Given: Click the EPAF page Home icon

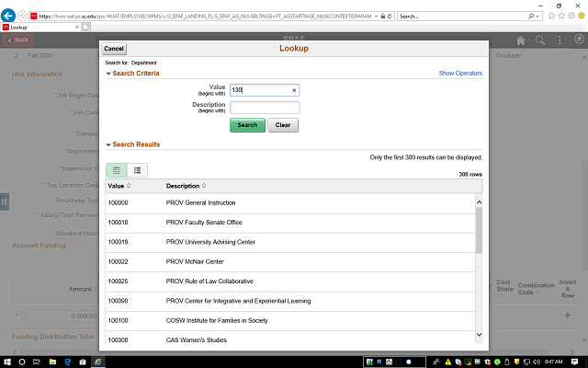Looking at the screenshot, I should [521, 40].
